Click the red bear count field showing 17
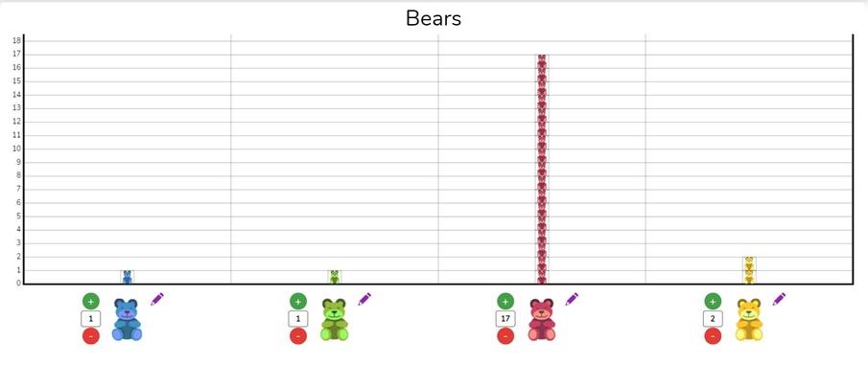The height and width of the screenshot is (366, 868). [x=505, y=318]
